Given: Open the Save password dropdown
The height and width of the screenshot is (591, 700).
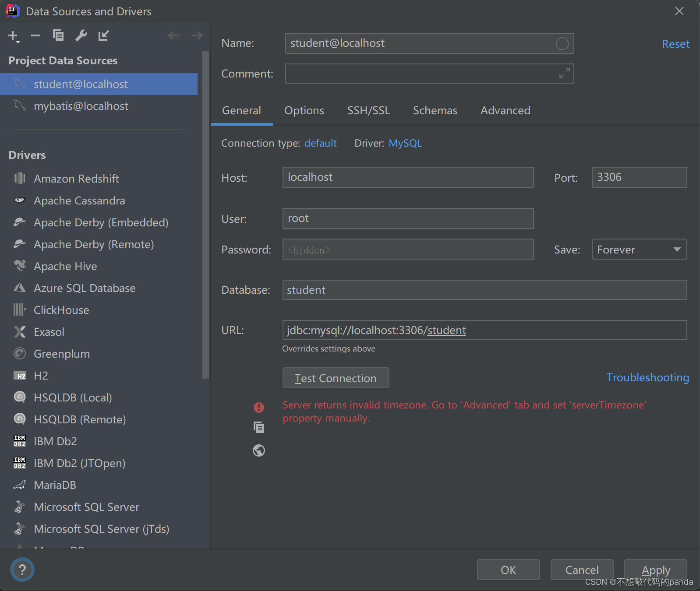Looking at the screenshot, I should coord(639,249).
